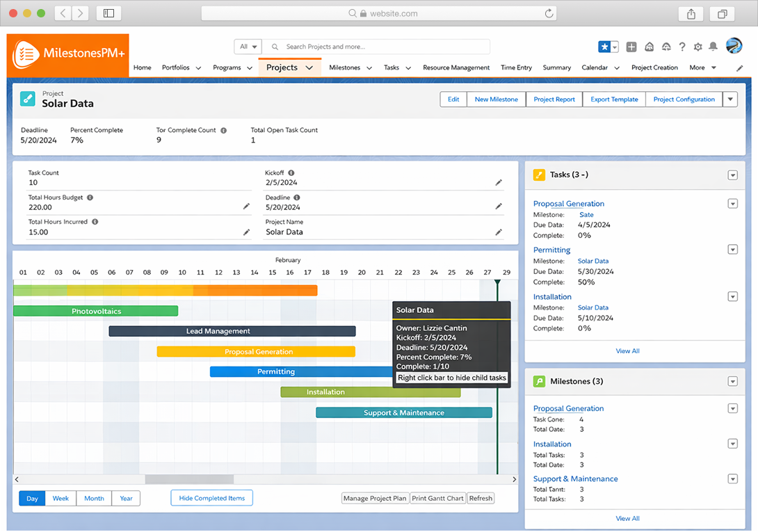Click the favorites star icon
The image size is (758, 532).
pos(604,47)
